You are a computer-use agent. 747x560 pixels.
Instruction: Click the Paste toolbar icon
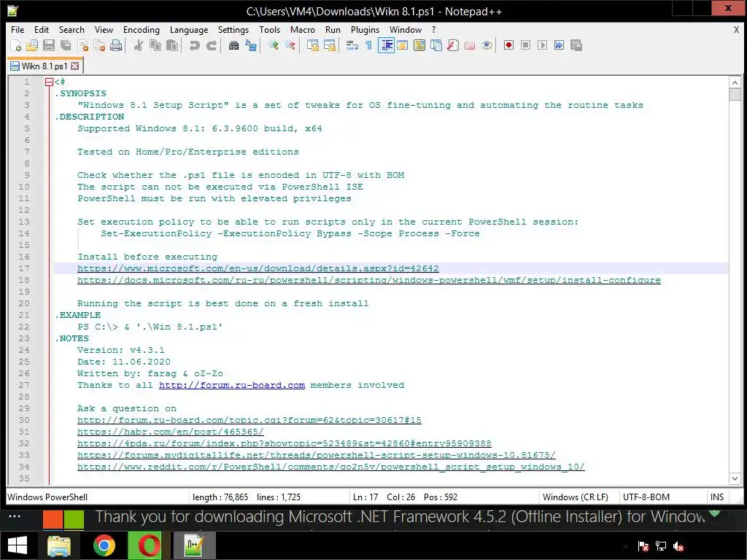(172, 45)
